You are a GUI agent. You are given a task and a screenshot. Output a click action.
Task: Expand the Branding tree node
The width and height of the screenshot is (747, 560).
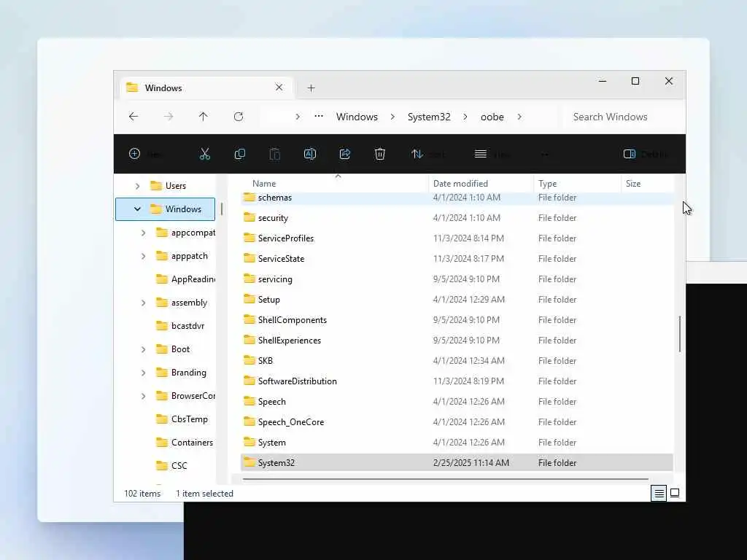pyautogui.click(x=144, y=373)
